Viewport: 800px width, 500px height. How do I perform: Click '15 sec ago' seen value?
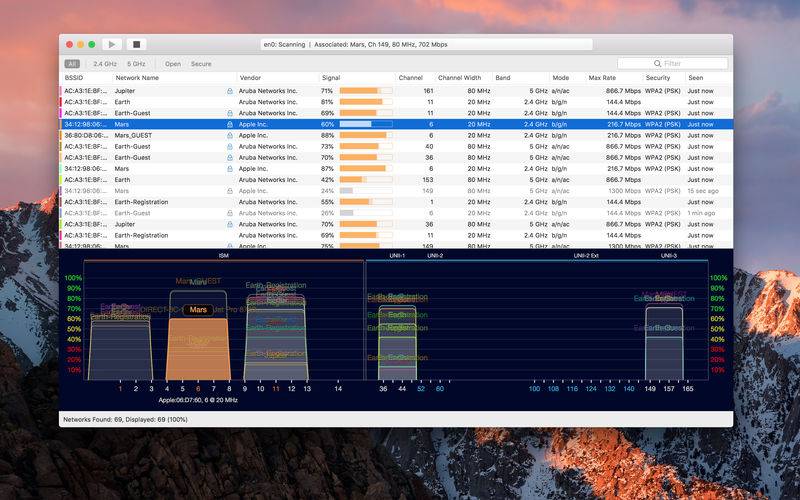703,191
